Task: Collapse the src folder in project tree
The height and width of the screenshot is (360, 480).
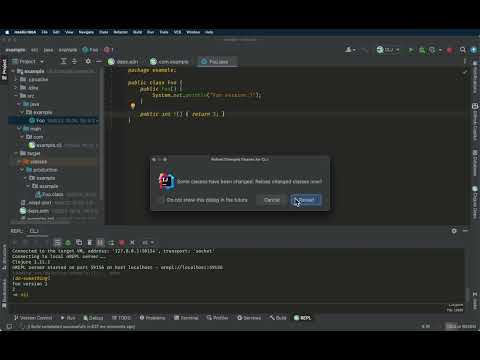Action: tap(16, 96)
